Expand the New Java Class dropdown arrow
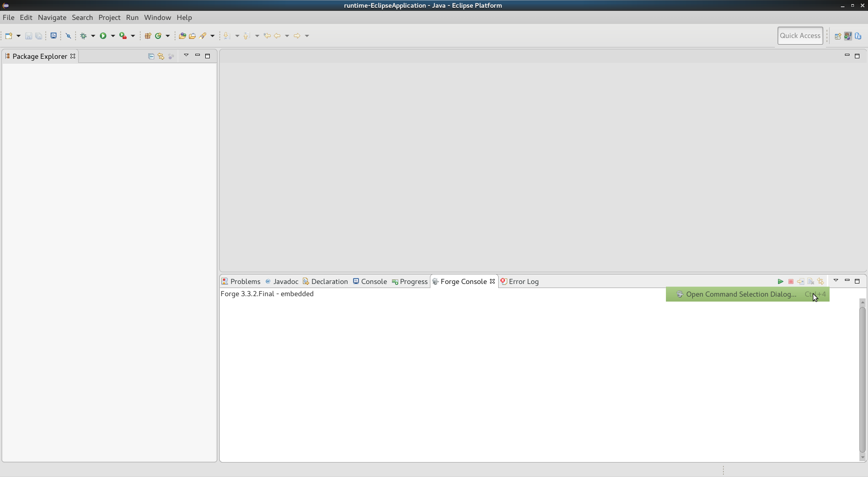868x477 pixels. 168,36
